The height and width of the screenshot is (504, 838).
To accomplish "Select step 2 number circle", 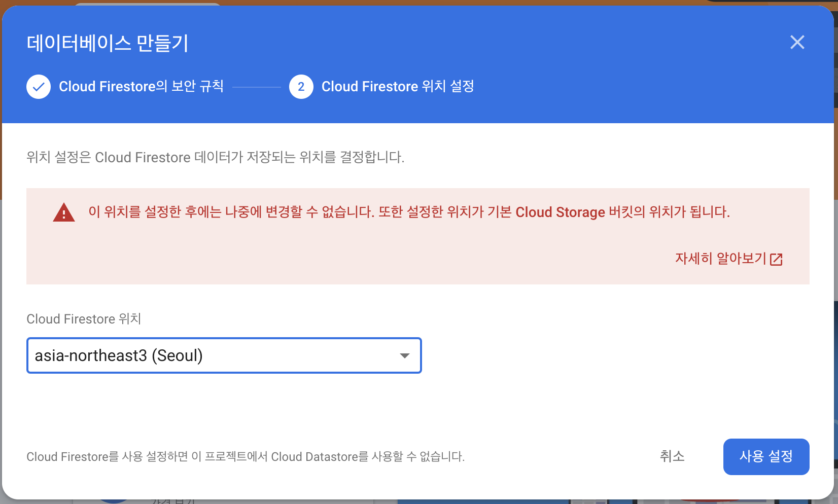I will (301, 87).
